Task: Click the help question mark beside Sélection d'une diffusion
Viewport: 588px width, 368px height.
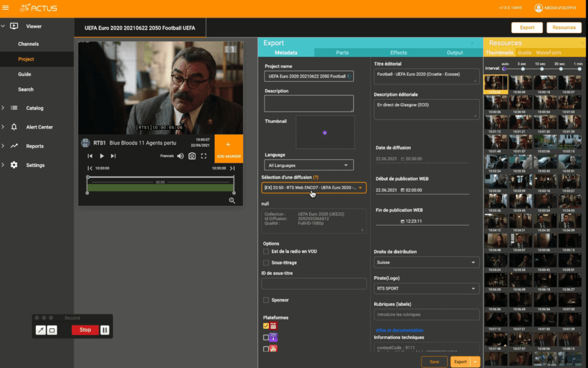Action: point(316,177)
